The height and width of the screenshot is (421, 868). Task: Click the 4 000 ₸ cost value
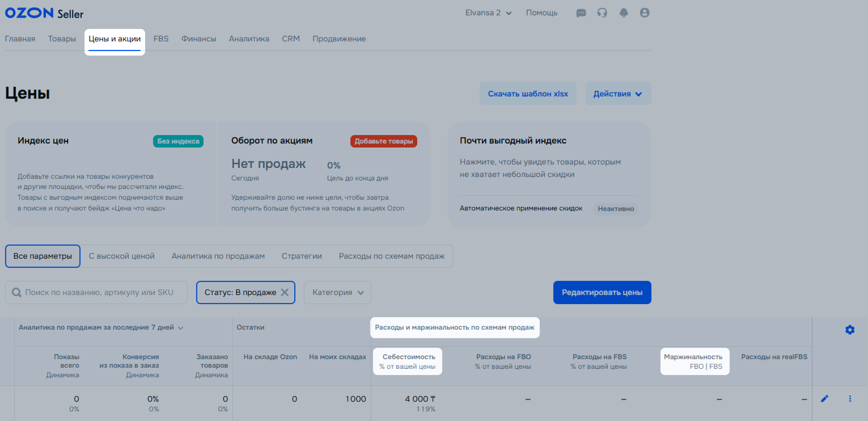coord(420,399)
